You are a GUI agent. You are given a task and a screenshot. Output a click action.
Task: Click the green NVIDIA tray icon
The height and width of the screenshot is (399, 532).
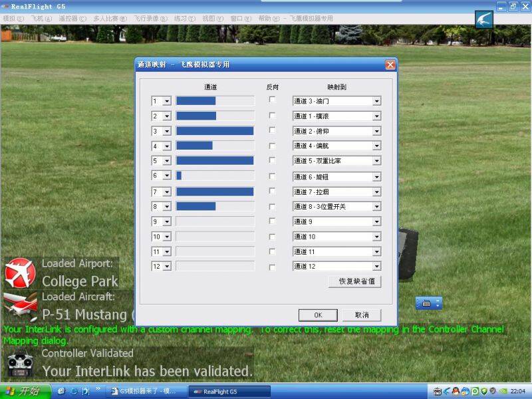coord(504,391)
